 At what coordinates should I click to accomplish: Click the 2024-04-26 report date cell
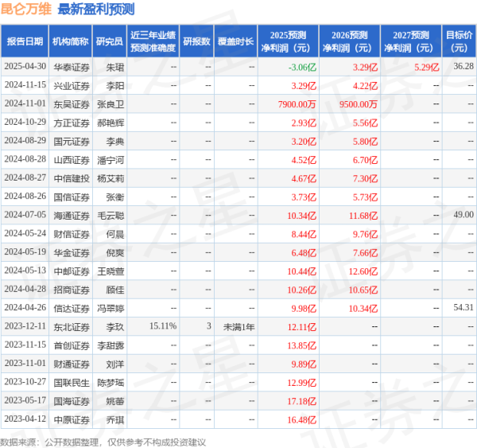(x=25, y=307)
